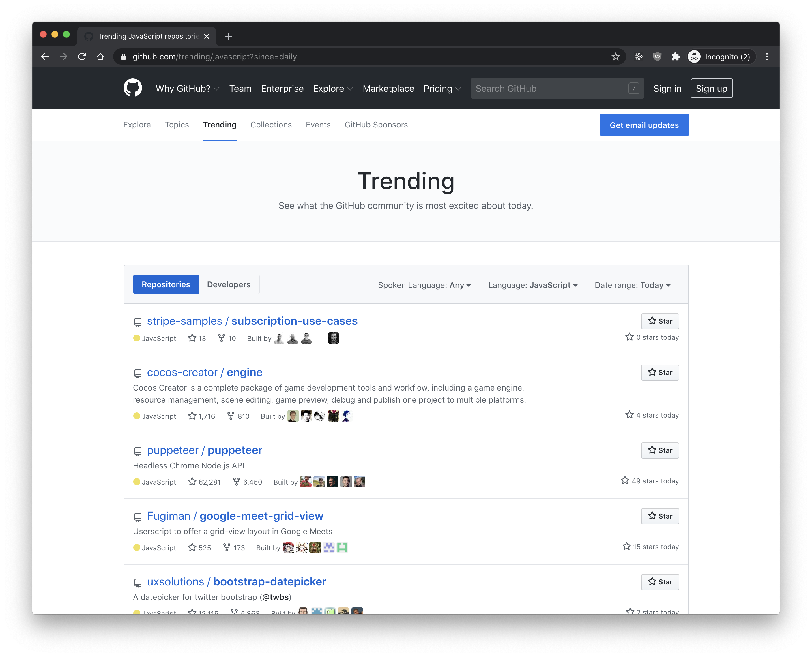
Task: Open the uBlock shield extension icon
Action: tap(657, 57)
